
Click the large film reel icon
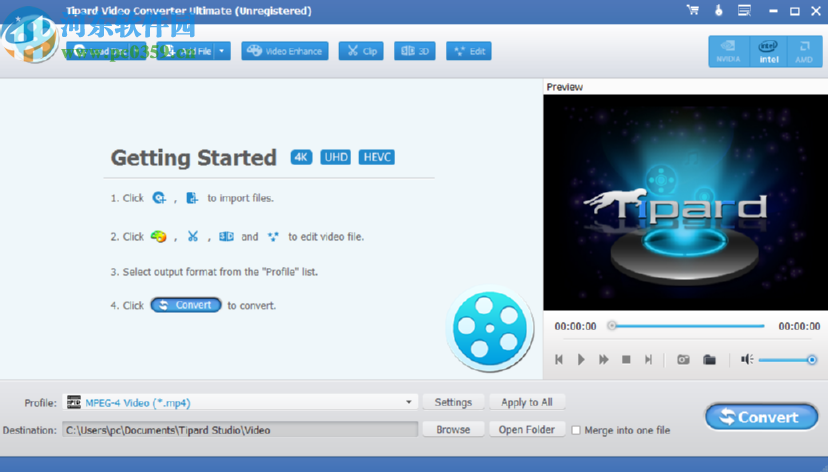point(490,328)
